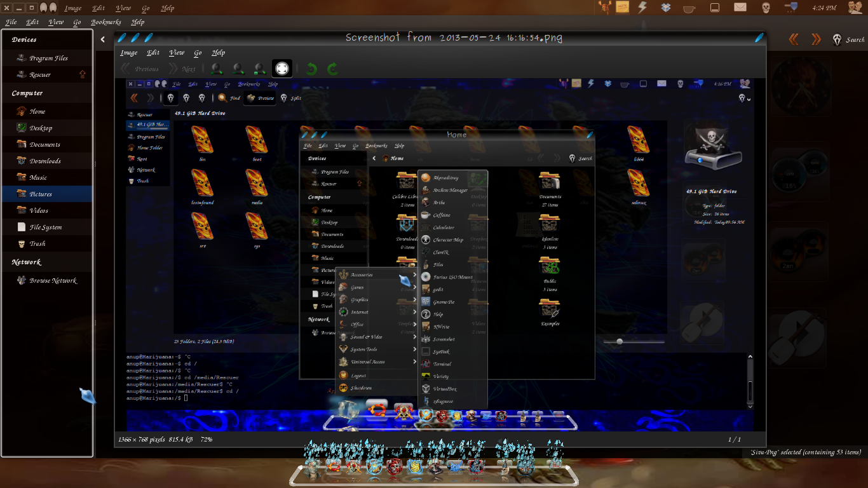Open Image menu in image viewer window
The width and height of the screenshot is (868, 488).
129,53
